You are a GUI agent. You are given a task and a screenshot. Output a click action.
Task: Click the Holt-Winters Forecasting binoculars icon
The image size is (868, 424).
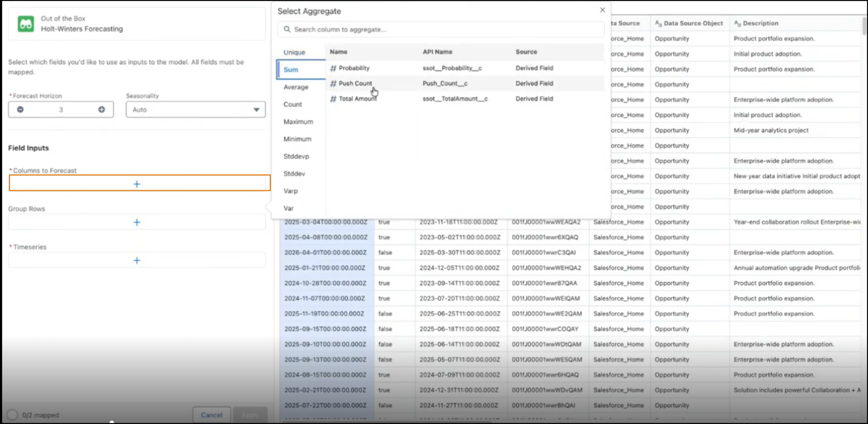click(26, 24)
